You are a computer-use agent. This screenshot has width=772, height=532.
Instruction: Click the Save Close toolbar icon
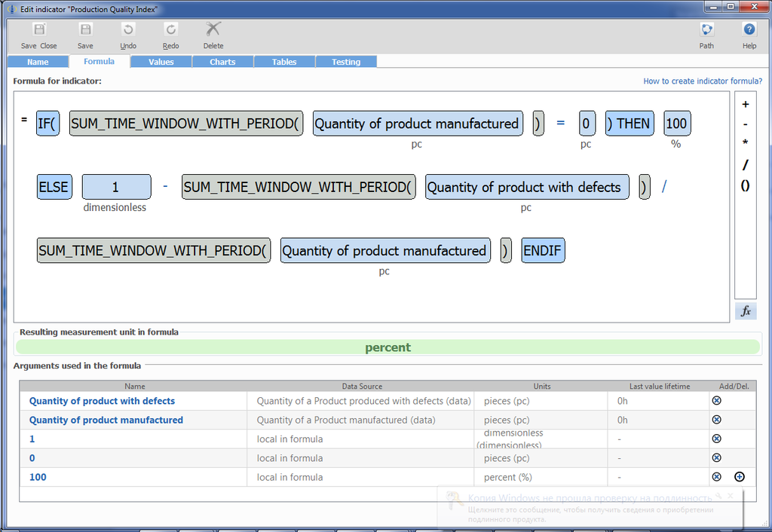(x=38, y=30)
